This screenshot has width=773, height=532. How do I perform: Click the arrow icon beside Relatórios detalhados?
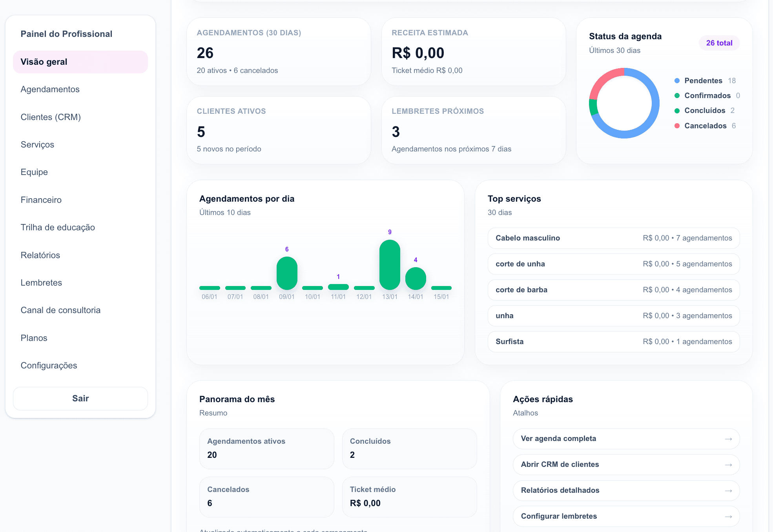729,490
